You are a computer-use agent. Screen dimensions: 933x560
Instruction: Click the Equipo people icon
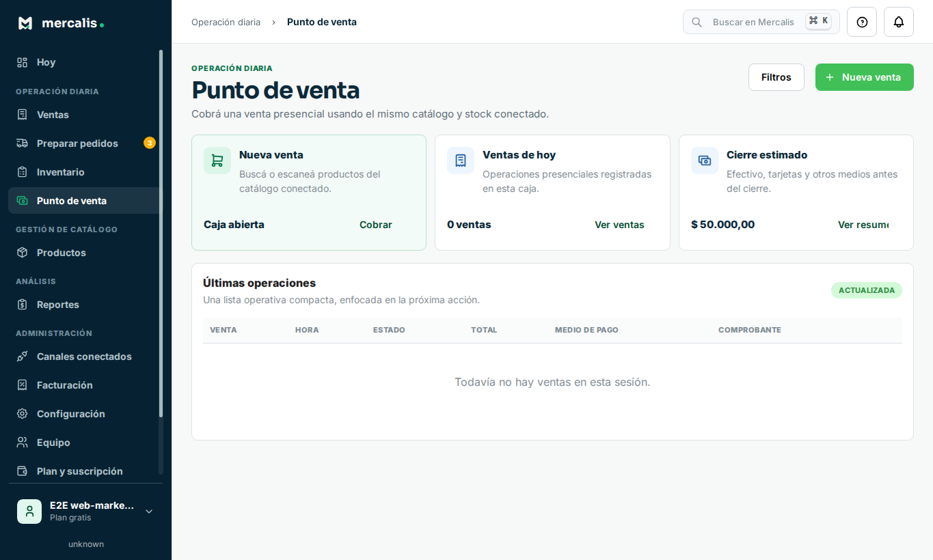point(23,443)
